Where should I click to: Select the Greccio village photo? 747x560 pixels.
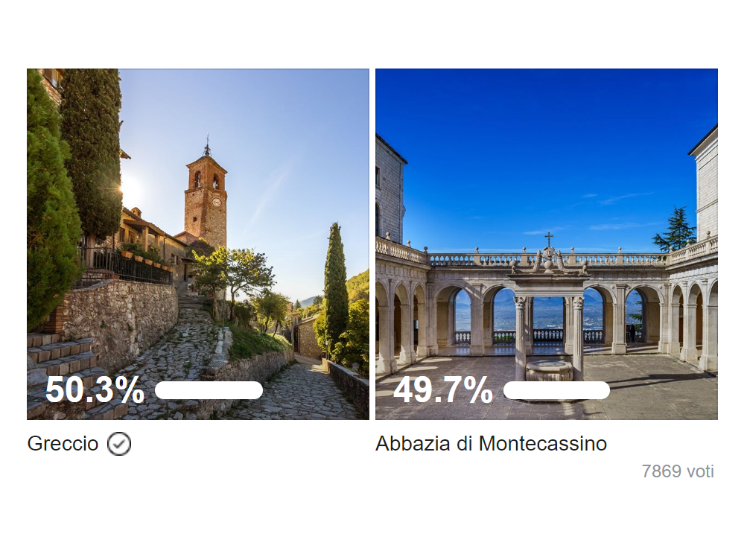[197, 244]
